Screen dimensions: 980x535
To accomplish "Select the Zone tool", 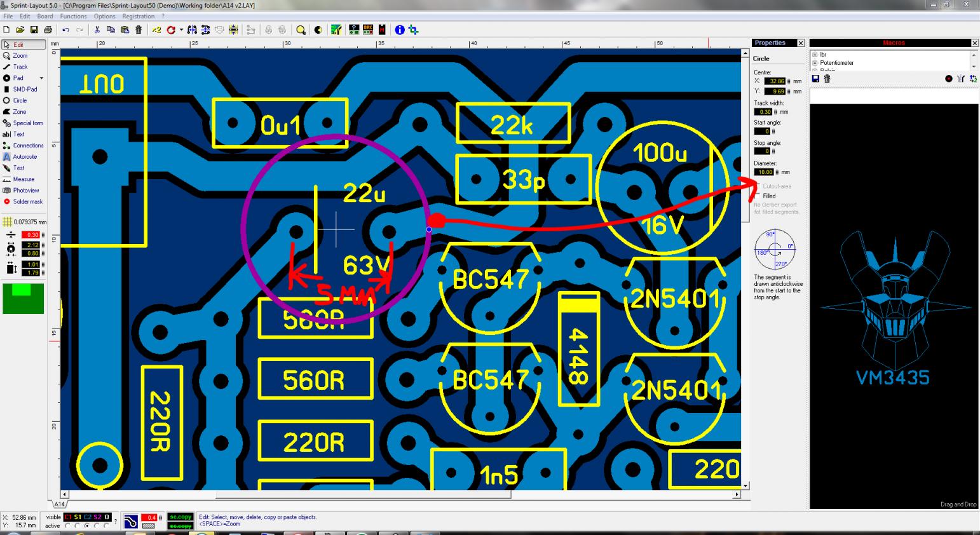I will 20,112.
